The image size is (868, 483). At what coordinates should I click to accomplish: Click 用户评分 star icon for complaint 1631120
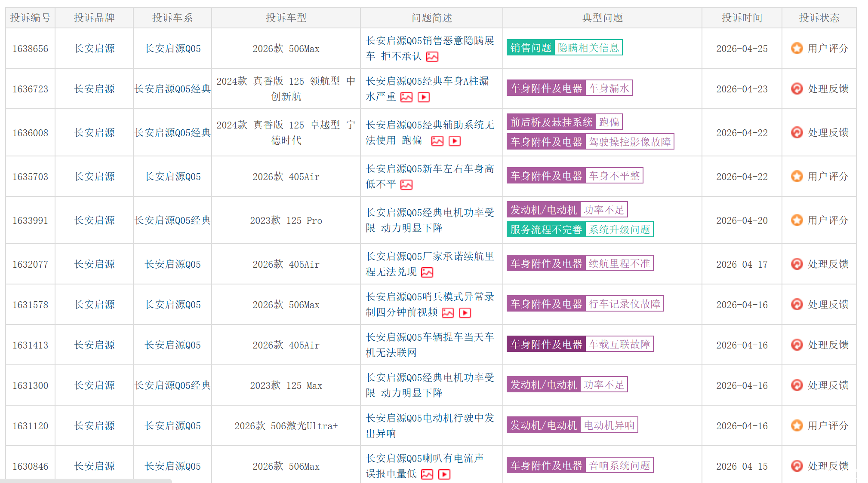[x=797, y=425]
